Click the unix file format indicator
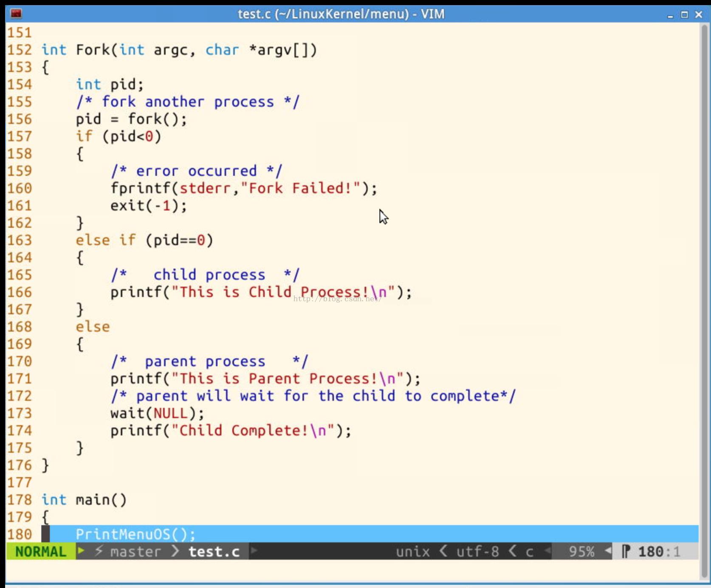The image size is (711, 588). (413, 551)
